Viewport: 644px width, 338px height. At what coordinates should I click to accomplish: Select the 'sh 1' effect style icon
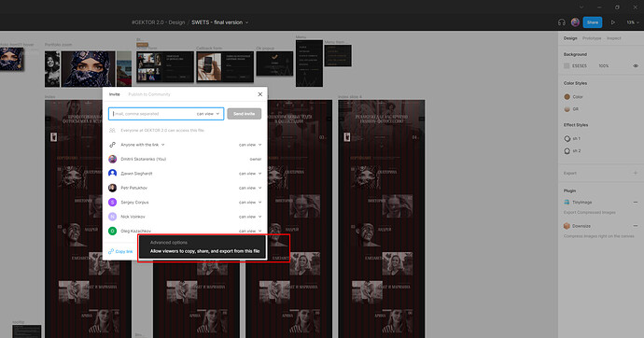[567, 139]
